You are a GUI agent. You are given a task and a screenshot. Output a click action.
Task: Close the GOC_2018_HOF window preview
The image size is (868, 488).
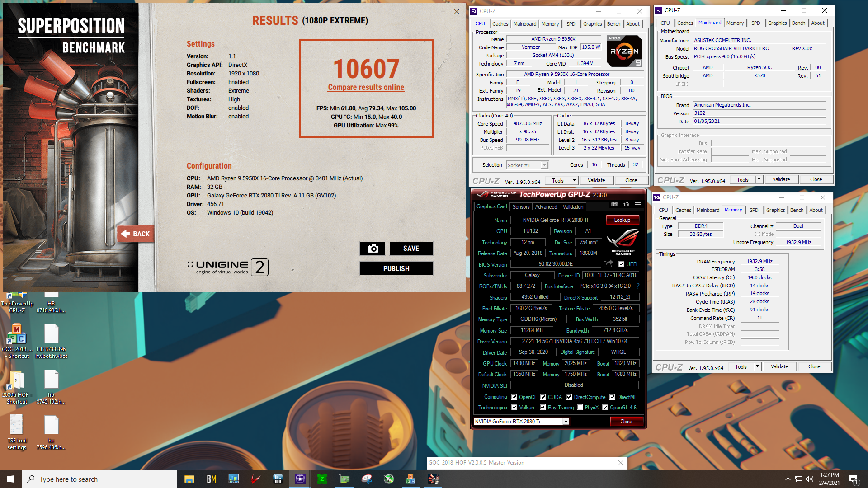[x=621, y=463]
